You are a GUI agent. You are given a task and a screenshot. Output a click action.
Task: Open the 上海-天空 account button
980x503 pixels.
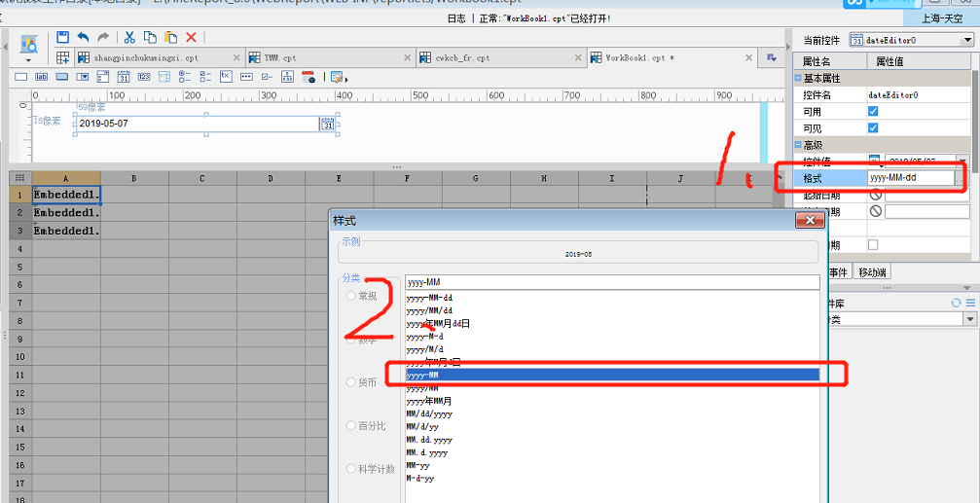pos(944,18)
